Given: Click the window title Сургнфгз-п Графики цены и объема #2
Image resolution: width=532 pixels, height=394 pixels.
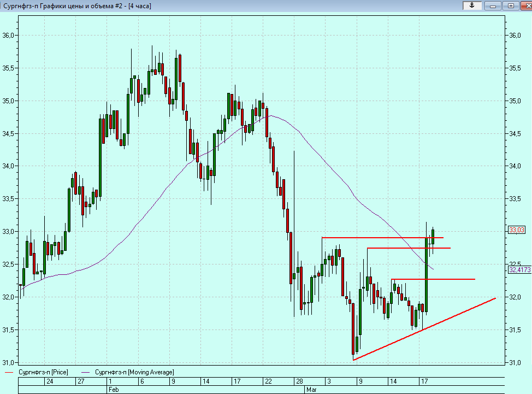Looking at the screenshot, I should pos(78,6).
